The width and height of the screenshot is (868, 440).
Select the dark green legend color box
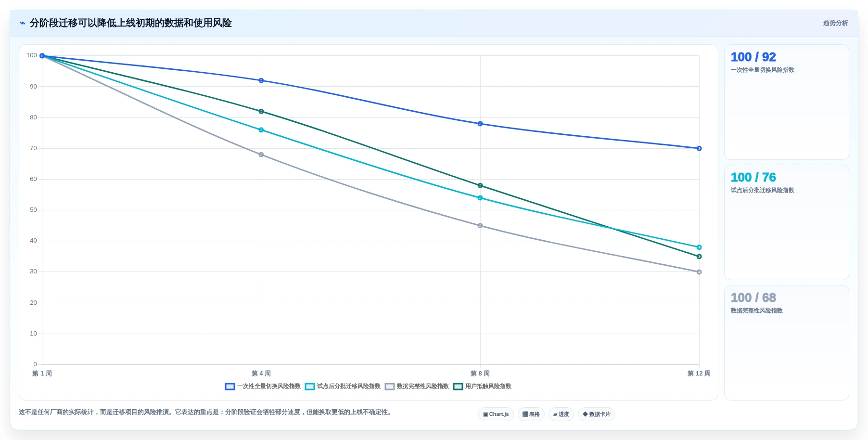pos(458,387)
